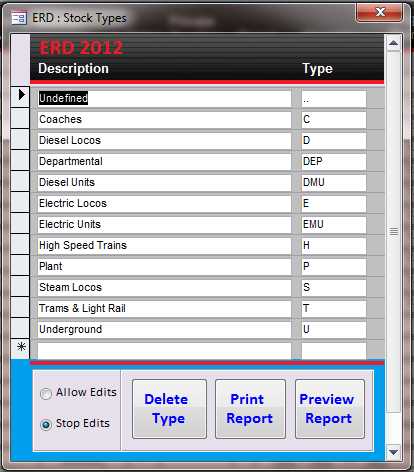Click the vertical scrollbar thumb
The width and height of the screenshot is (414, 472).
click(x=394, y=232)
